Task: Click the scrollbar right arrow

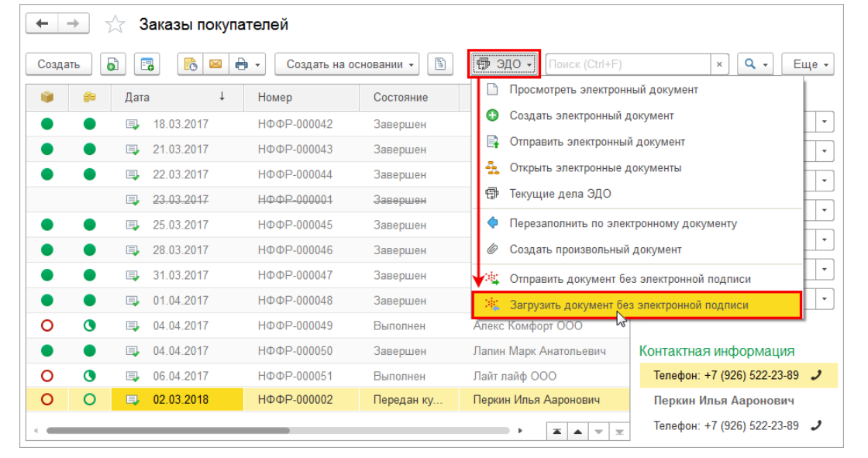Action: coord(520,430)
